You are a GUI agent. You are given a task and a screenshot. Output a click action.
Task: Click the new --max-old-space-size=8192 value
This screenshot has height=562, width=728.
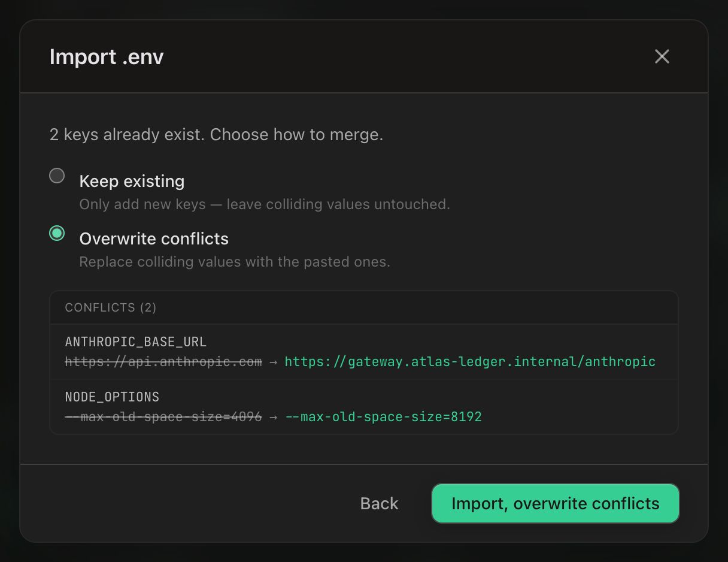click(383, 416)
